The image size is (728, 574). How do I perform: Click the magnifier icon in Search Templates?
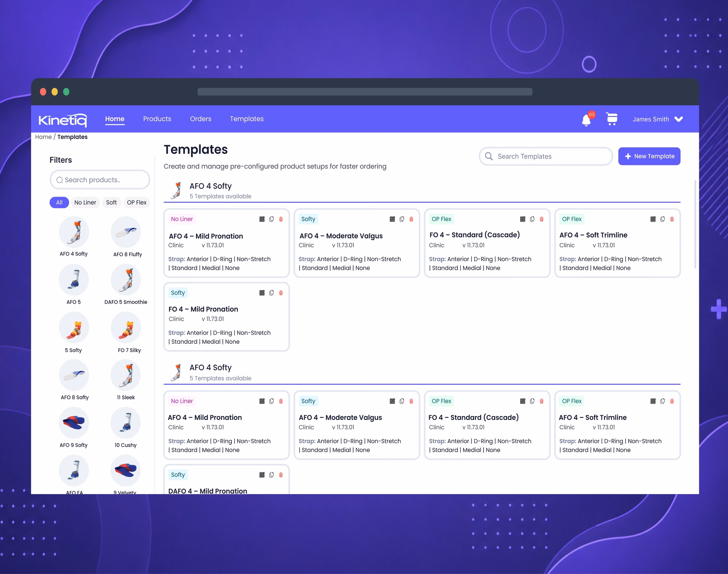[489, 156]
